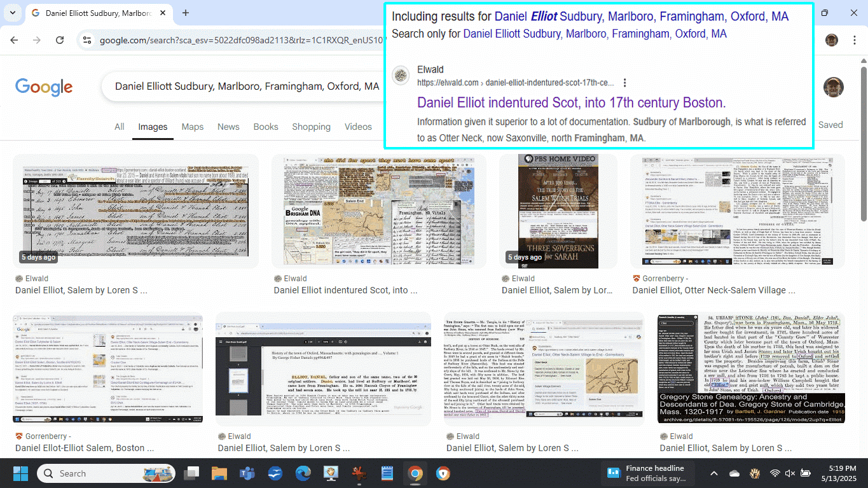Viewport: 868px width, 488px height.
Task: Launch Microsoft Teams from the taskbar
Action: 247,473
